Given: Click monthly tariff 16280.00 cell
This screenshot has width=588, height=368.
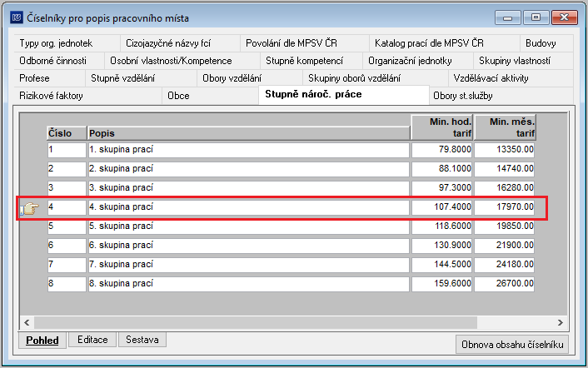Looking at the screenshot, I should pos(505,188).
